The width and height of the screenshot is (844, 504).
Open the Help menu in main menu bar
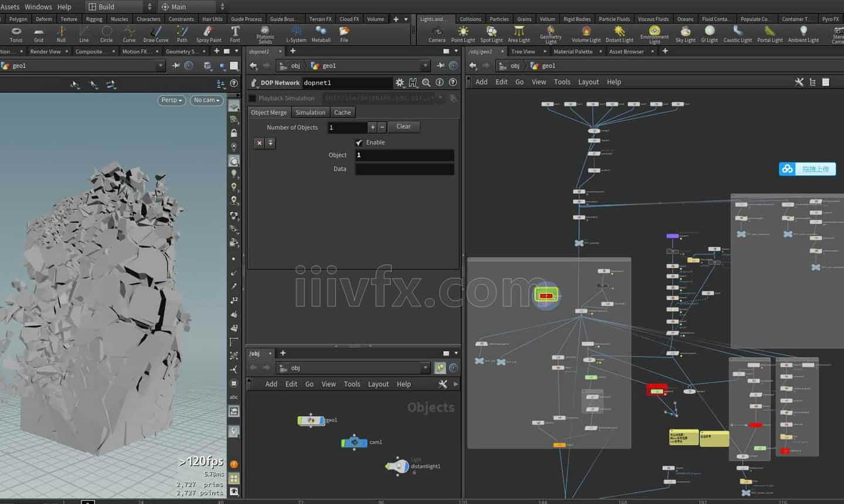[64, 6]
